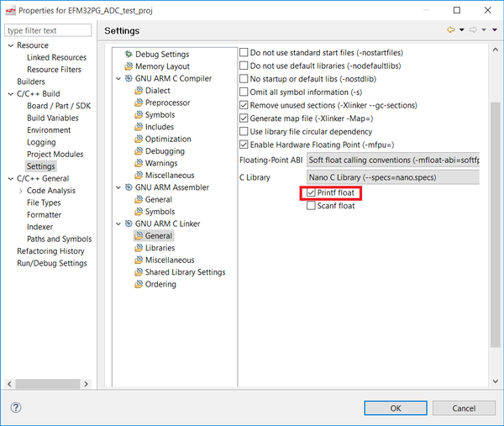Select the Memory Layout tool icon
This screenshot has width=504, height=426.
[x=129, y=66]
